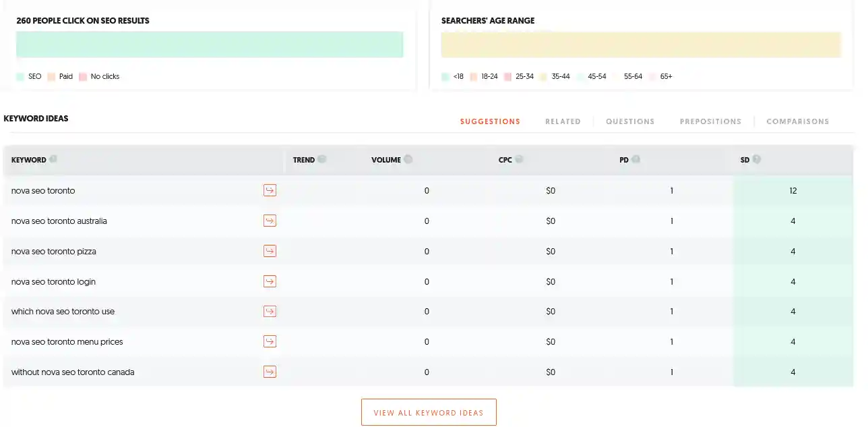Switch to the Questions tab
The width and height of the screenshot is (868, 427).
[630, 121]
